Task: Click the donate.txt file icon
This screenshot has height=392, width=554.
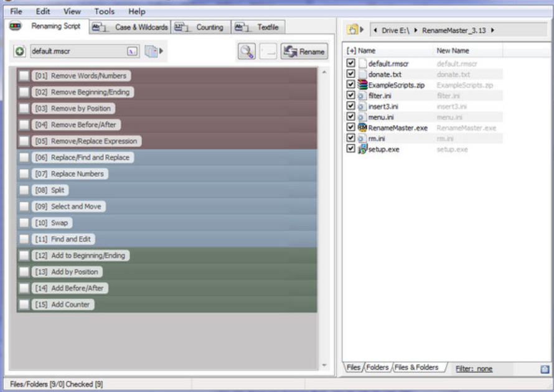Action: [362, 74]
